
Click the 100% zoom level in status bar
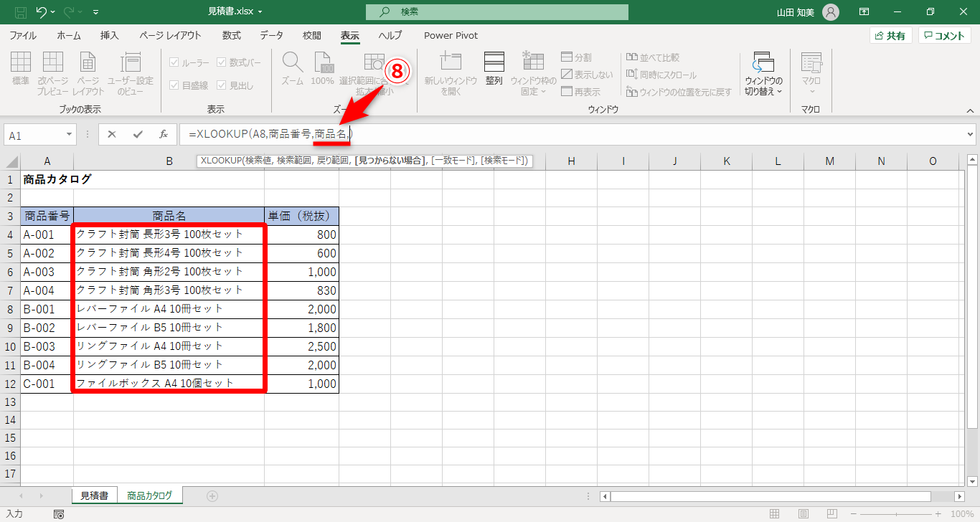[961, 514]
